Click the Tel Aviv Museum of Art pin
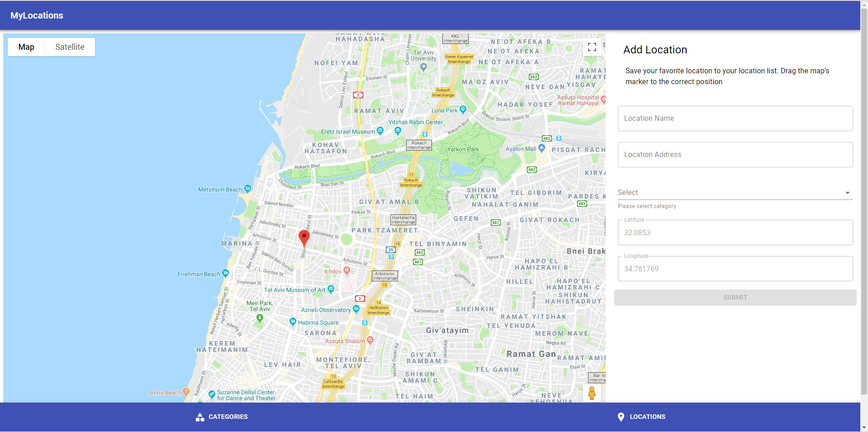Screen dimensions: 868x432 [x=331, y=289]
